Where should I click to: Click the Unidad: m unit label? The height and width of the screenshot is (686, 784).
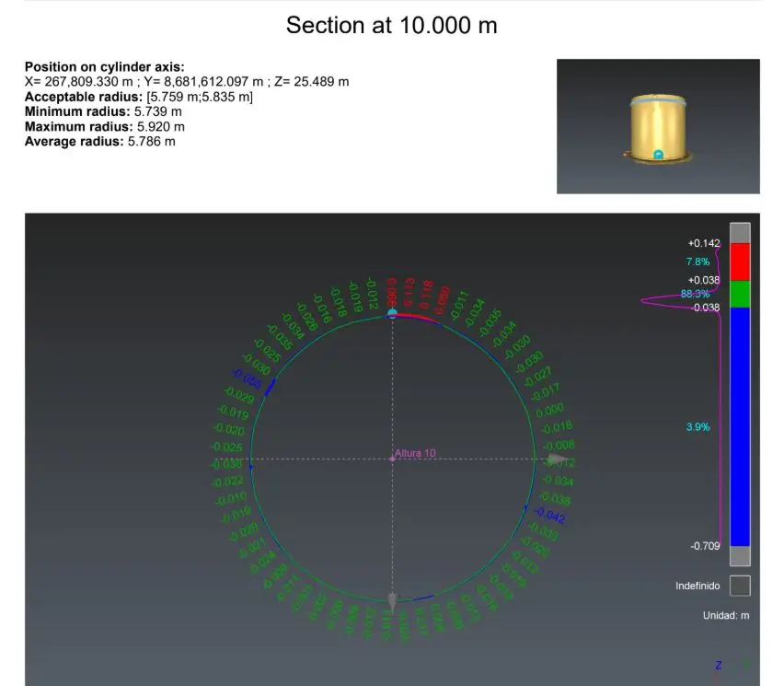726,615
